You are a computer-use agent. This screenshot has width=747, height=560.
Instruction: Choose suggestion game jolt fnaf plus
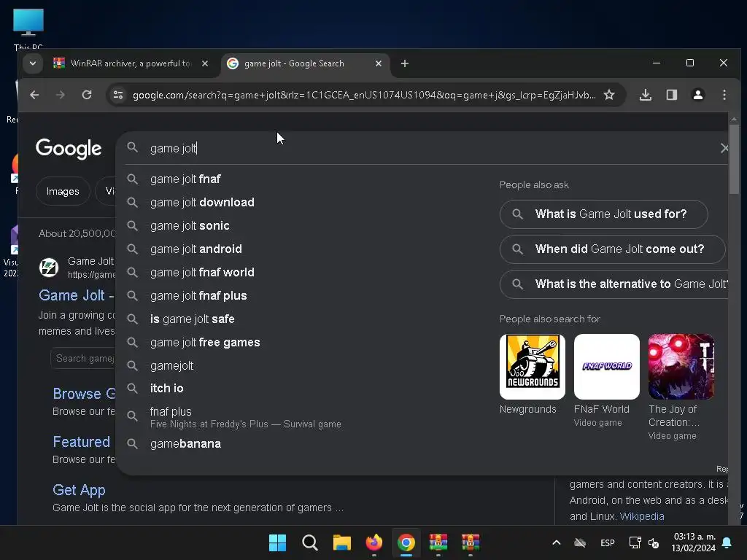point(305,296)
